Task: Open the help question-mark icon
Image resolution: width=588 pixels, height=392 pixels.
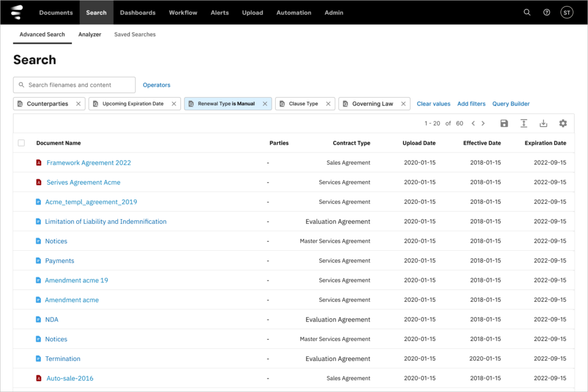Action: point(546,11)
